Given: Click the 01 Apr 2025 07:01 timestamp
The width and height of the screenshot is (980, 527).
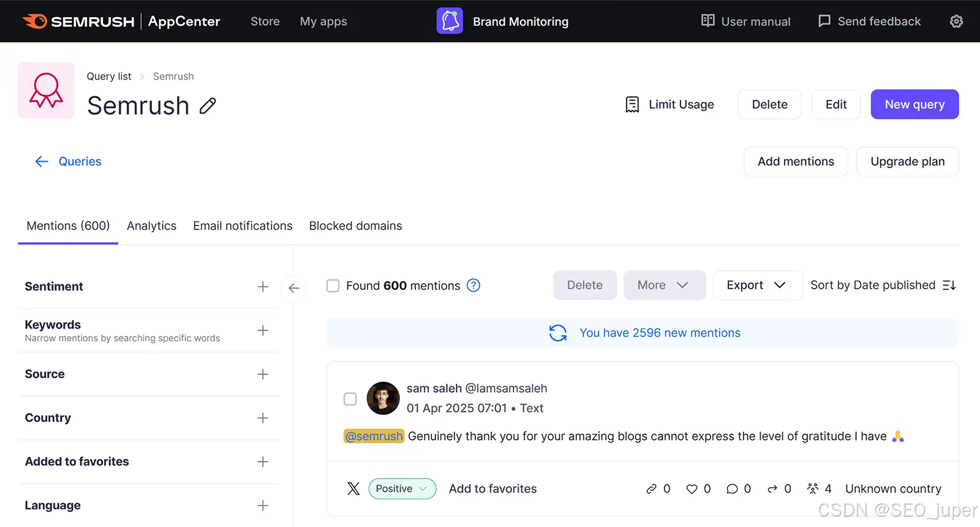Looking at the screenshot, I should click(x=457, y=408).
